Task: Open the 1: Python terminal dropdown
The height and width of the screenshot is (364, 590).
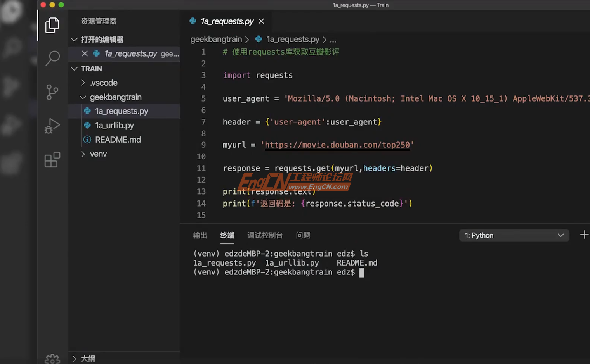Action: point(514,235)
